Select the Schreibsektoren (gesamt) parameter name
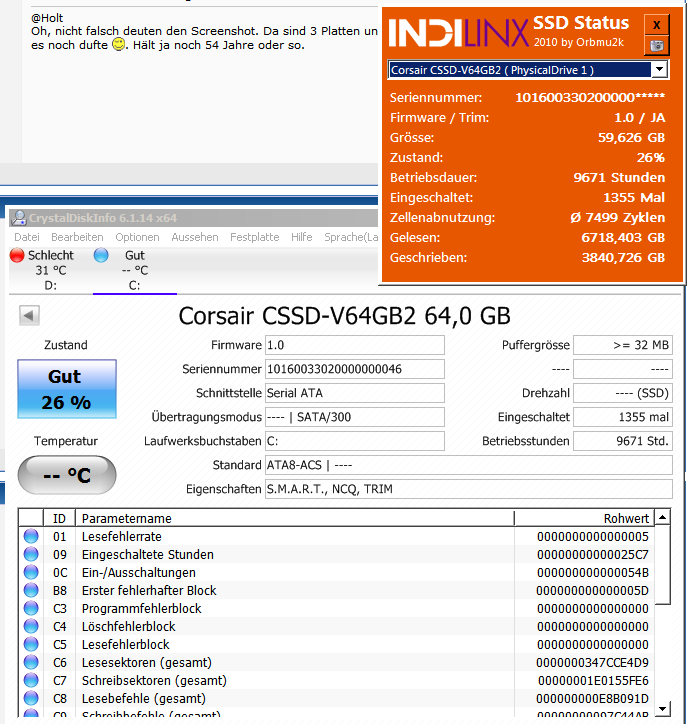Screen dimensions: 690x724 (154, 681)
